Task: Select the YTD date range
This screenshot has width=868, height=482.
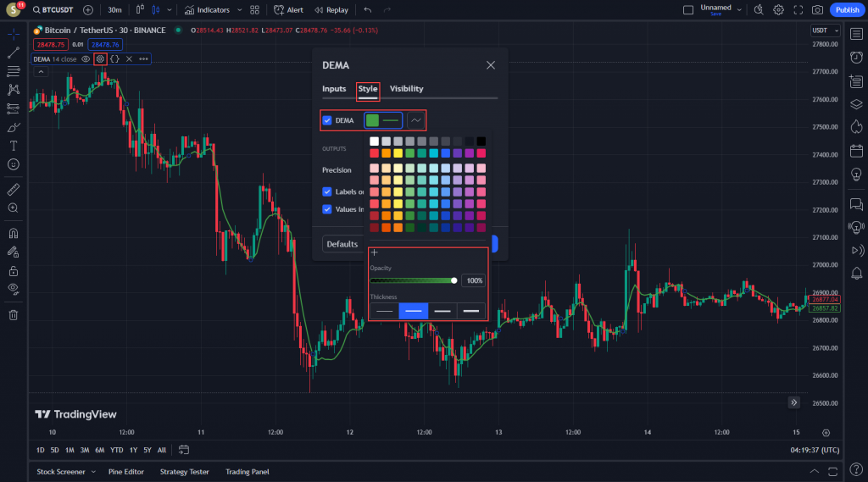Action: tap(116, 450)
